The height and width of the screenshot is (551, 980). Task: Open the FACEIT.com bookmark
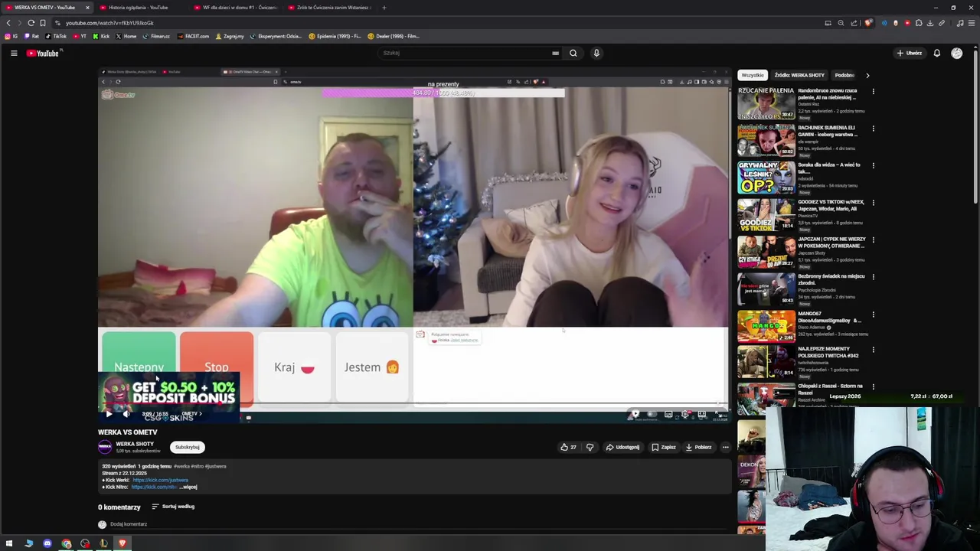[193, 36]
